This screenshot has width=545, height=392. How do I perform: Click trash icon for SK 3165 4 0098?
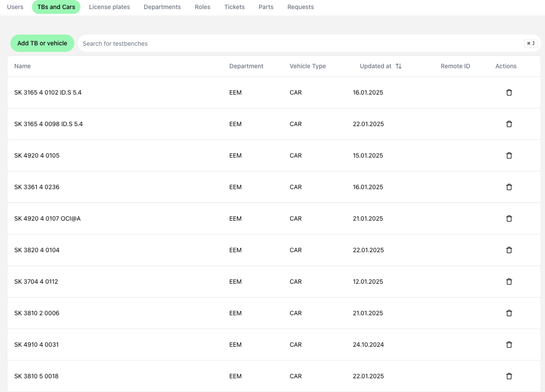[x=509, y=124]
